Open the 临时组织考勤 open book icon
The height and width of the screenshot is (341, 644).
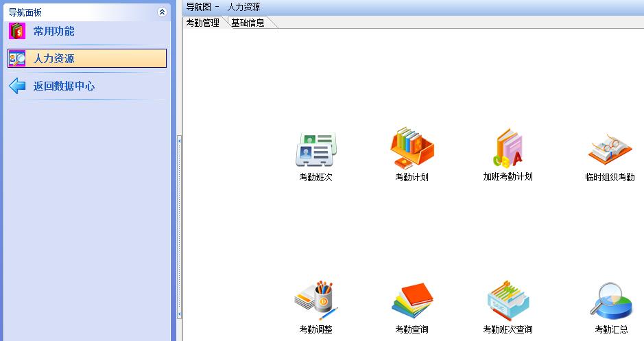(x=610, y=149)
